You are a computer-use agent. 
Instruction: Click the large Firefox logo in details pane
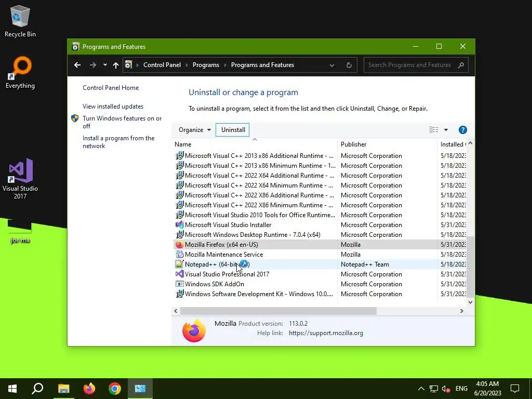coord(194,330)
